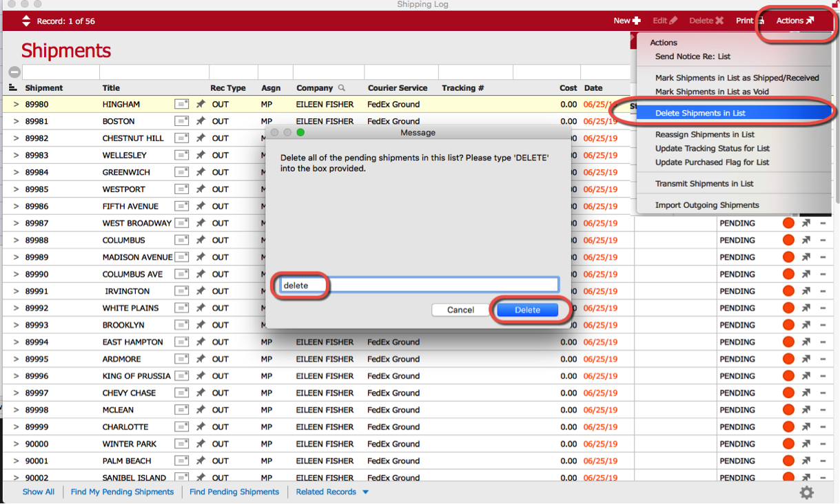Open notes icon for HINGHAM row
This screenshot has width=840, height=504.
tap(182, 104)
